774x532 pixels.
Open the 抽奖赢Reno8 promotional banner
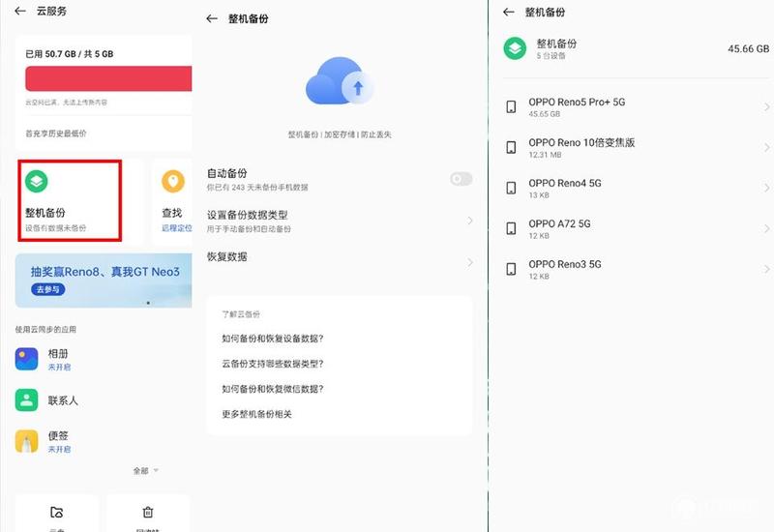click(x=104, y=281)
